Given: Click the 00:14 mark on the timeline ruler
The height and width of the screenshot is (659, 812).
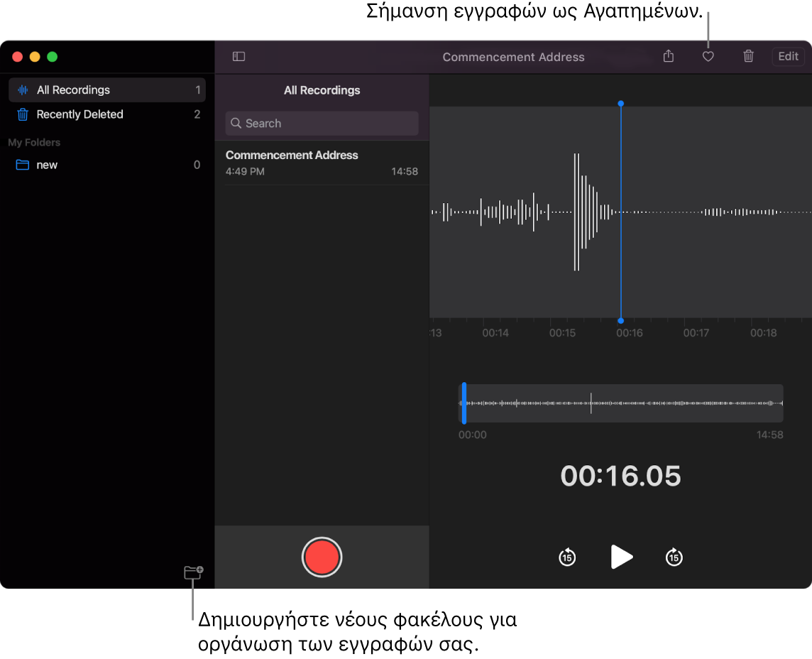Looking at the screenshot, I should pyautogui.click(x=495, y=333).
